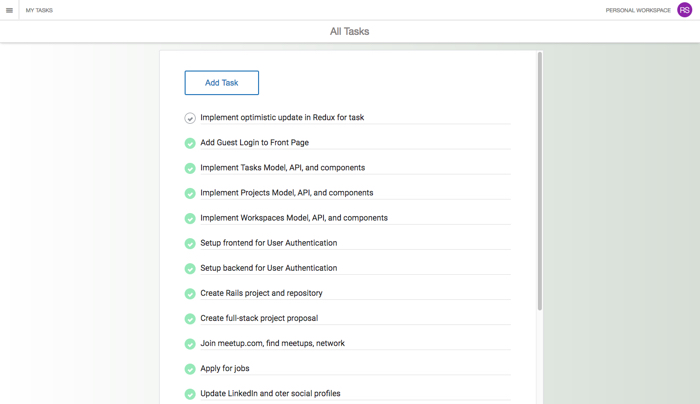Go to My Tasks in header

(x=39, y=10)
